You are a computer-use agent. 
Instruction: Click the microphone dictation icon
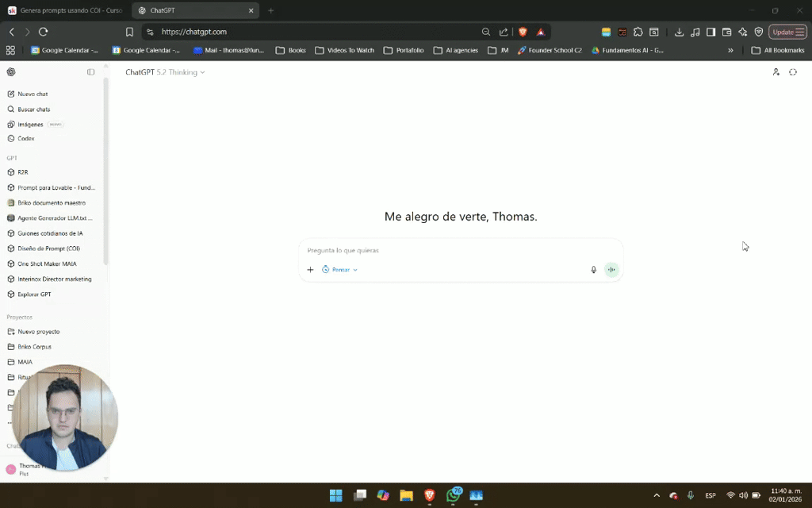(x=593, y=270)
